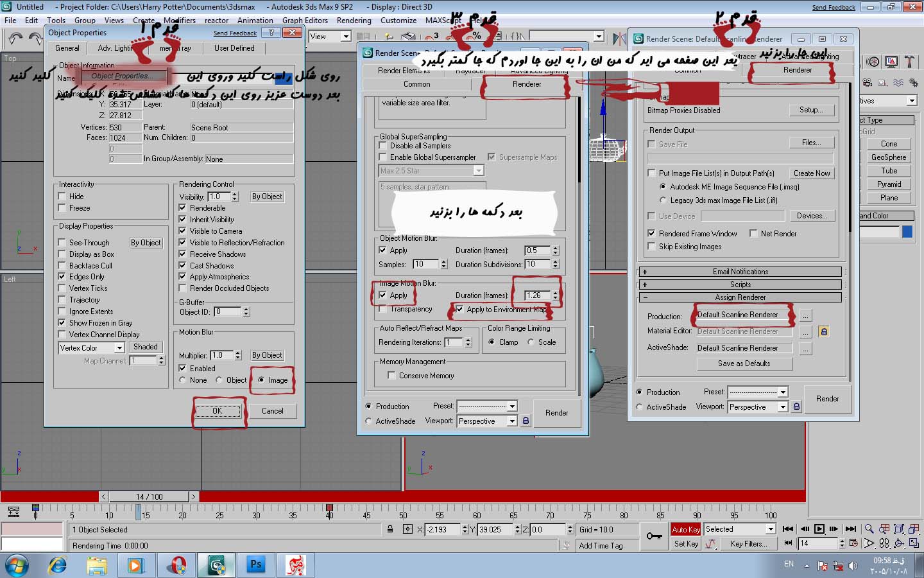Select the Scale color range radio
Screen dimensions: 924x578
point(531,342)
